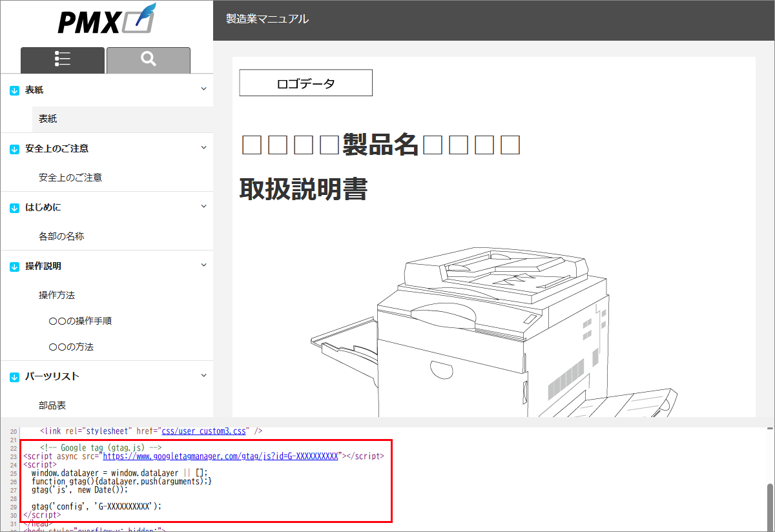
Task: Collapse the 表紙 section chevron
Action: coord(204,89)
